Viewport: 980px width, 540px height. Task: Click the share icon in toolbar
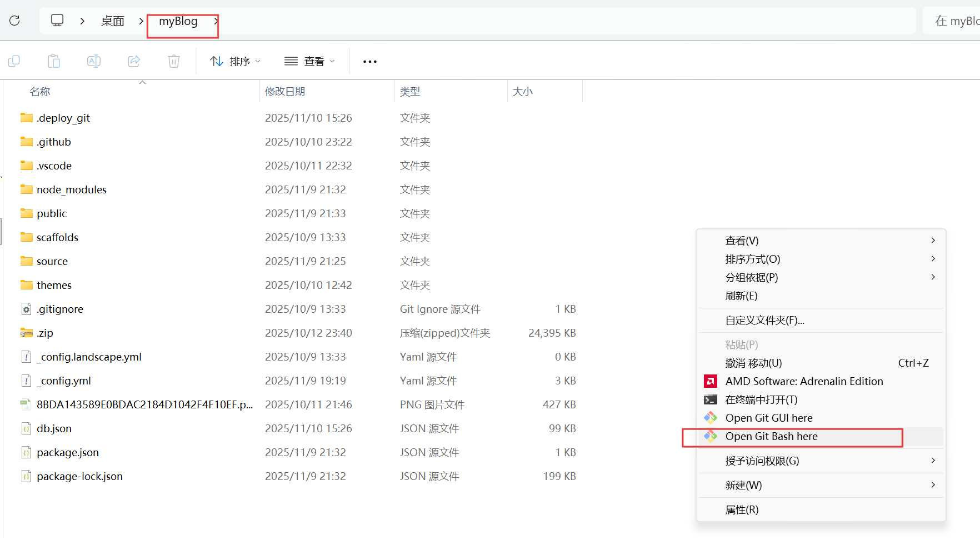tap(134, 61)
